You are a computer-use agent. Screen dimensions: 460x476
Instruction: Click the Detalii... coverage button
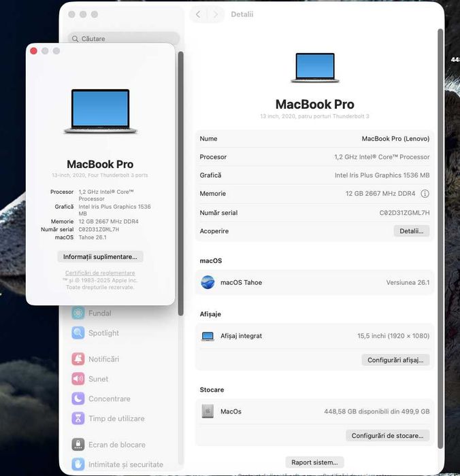(412, 231)
